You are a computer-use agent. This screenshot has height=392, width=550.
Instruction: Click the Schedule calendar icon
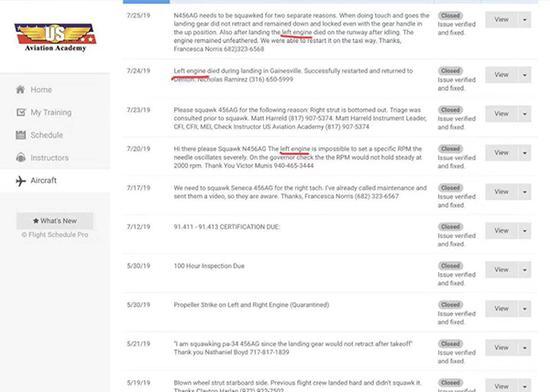[x=21, y=135]
